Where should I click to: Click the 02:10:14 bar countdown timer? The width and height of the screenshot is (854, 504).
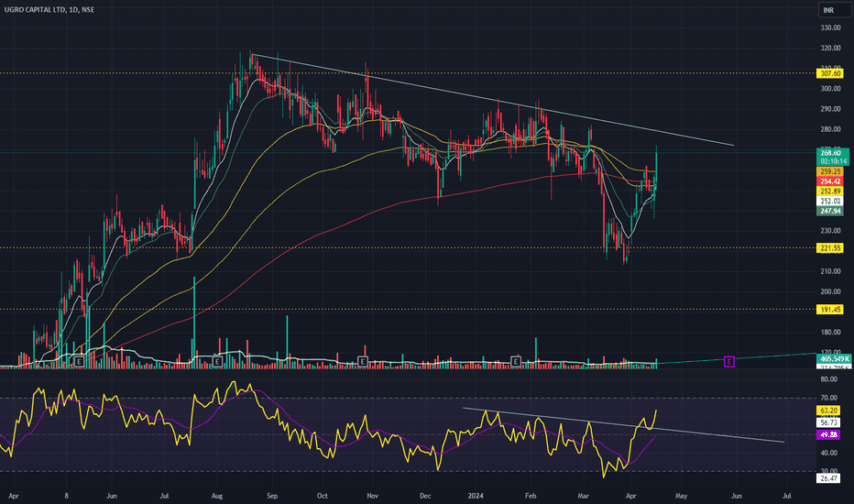(834, 161)
